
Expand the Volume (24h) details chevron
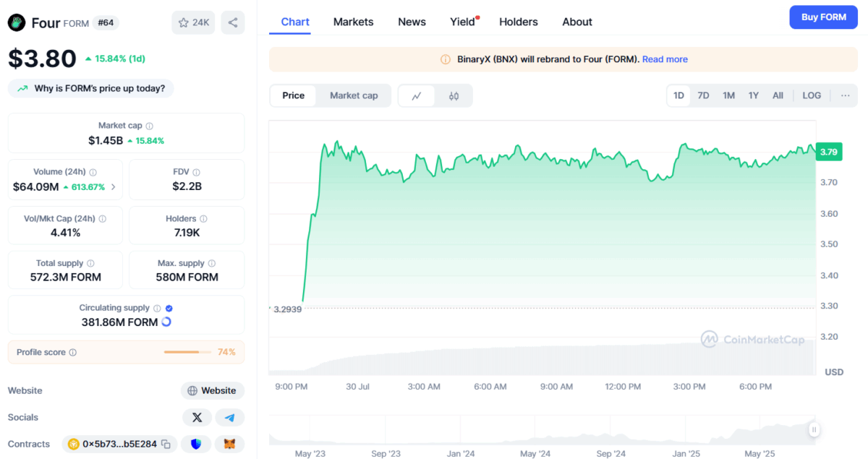[x=113, y=187]
